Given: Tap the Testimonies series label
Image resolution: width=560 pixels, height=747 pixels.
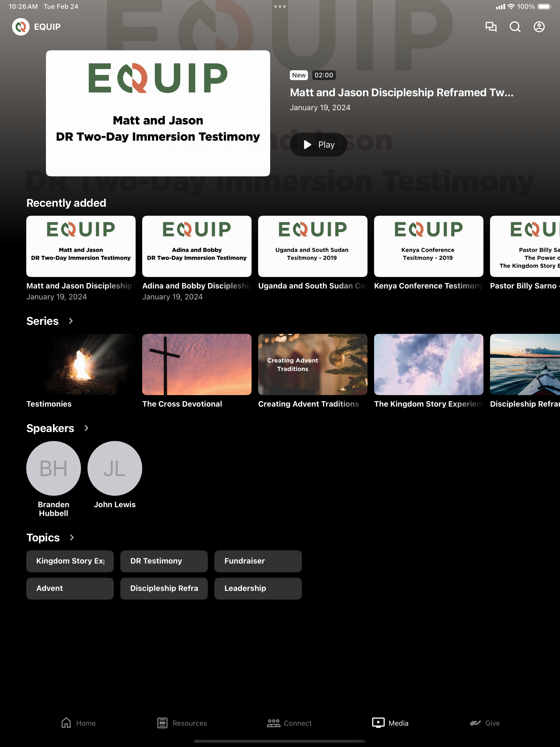Looking at the screenshot, I should coord(49,404).
